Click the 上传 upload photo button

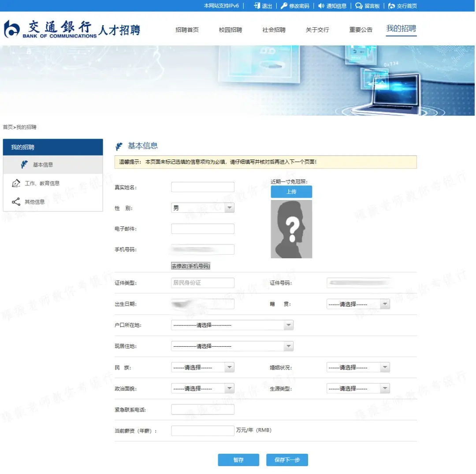(x=291, y=192)
